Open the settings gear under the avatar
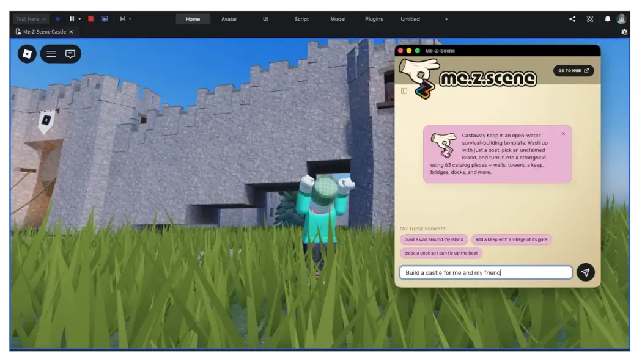The image size is (642, 364). tap(624, 32)
